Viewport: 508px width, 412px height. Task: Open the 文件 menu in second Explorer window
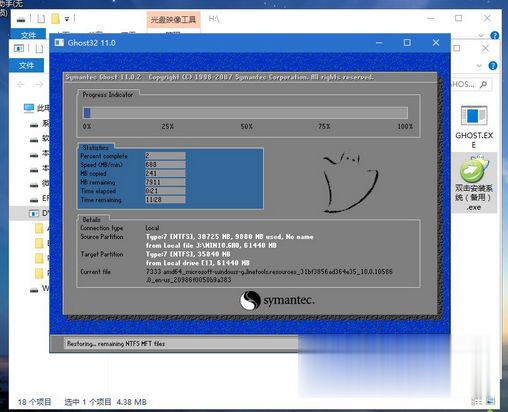(26, 65)
